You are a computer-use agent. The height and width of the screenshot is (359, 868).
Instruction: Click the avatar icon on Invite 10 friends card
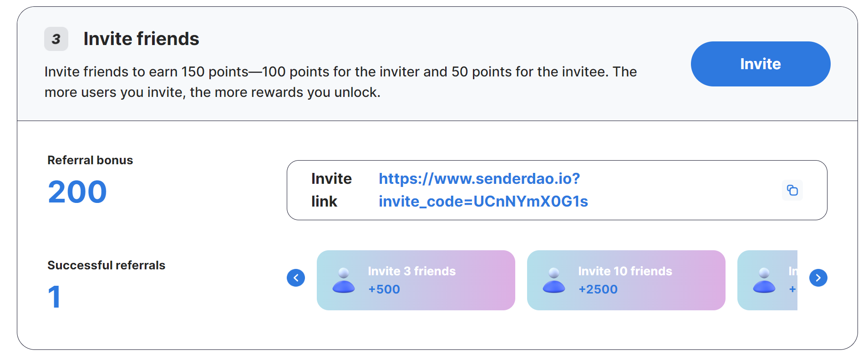click(x=554, y=280)
